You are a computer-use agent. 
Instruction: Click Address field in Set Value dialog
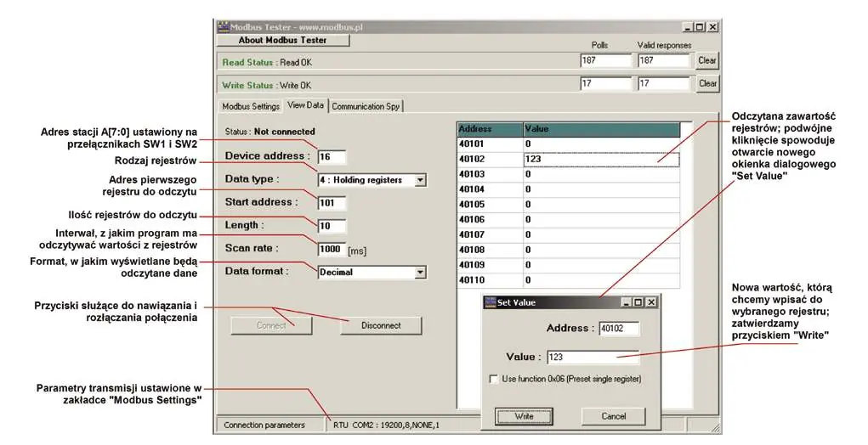pos(619,329)
